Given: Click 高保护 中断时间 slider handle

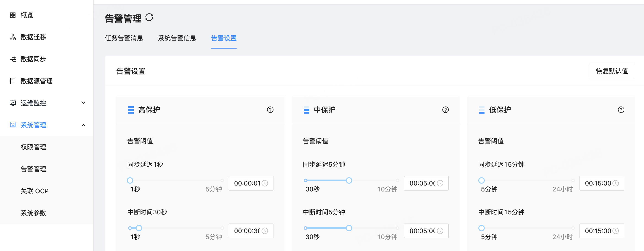Looking at the screenshot, I should point(139,228).
